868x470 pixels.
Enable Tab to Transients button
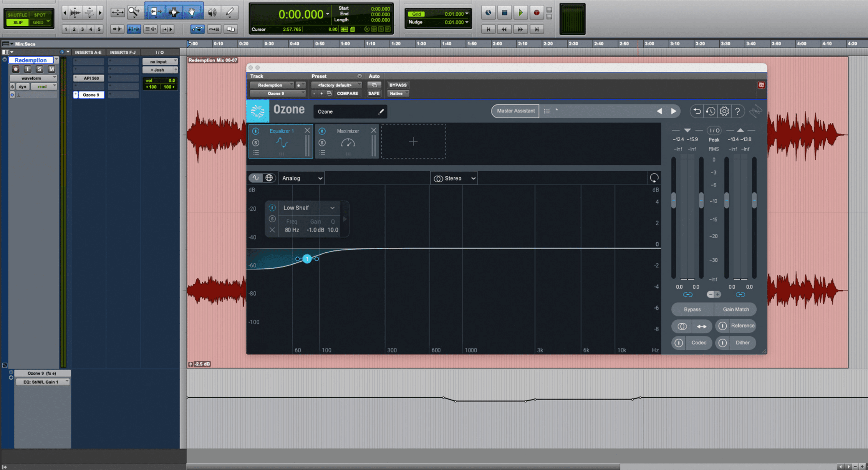click(x=117, y=29)
